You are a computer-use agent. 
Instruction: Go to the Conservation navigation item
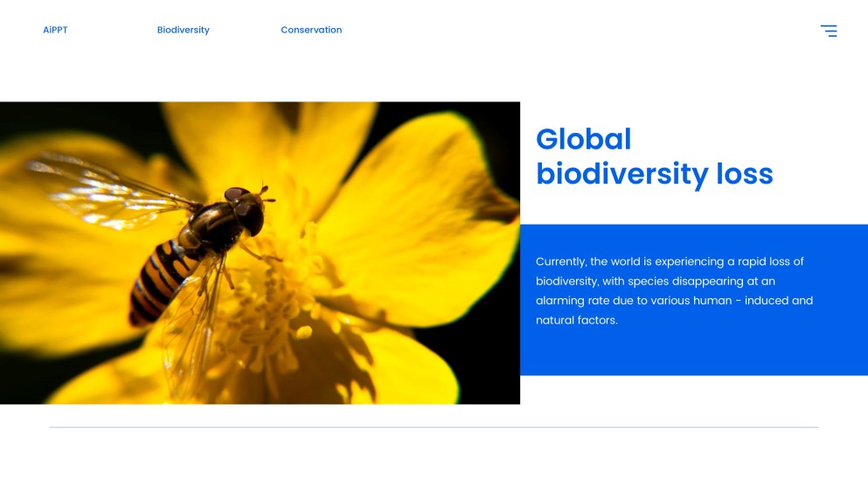coord(311,30)
